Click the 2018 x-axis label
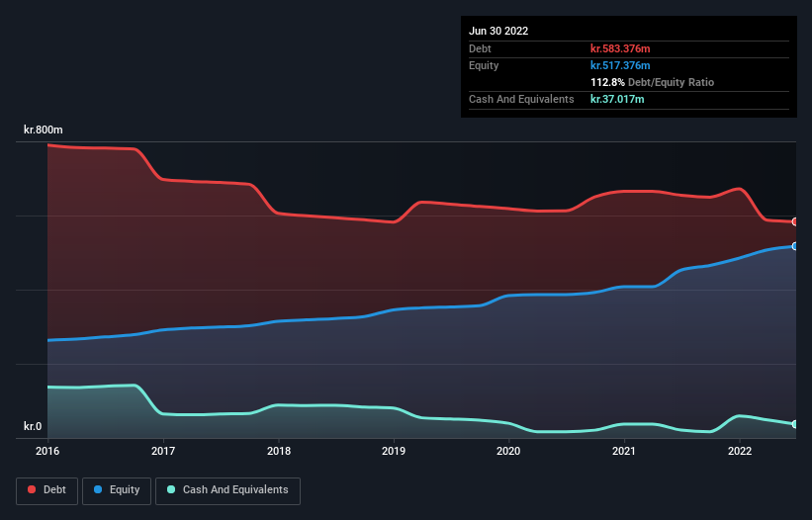The height and width of the screenshot is (520, 812). (x=279, y=451)
